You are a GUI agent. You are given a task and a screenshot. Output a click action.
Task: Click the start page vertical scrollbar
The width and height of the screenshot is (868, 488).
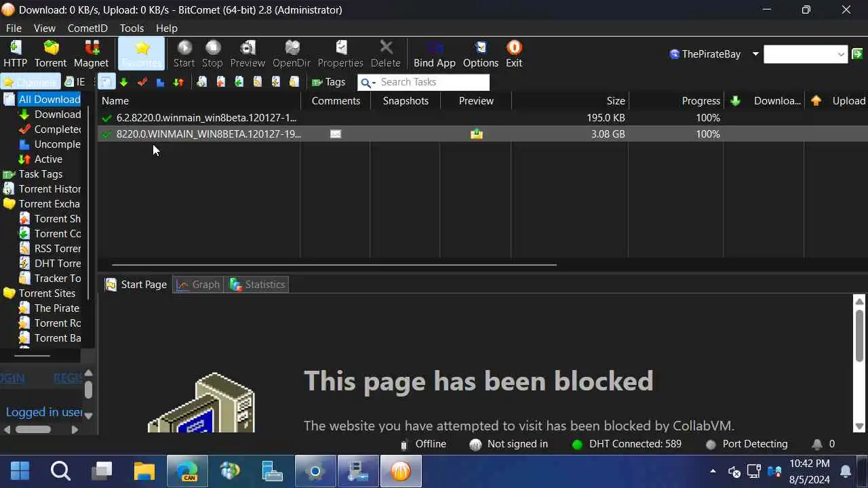[x=859, y=335]
